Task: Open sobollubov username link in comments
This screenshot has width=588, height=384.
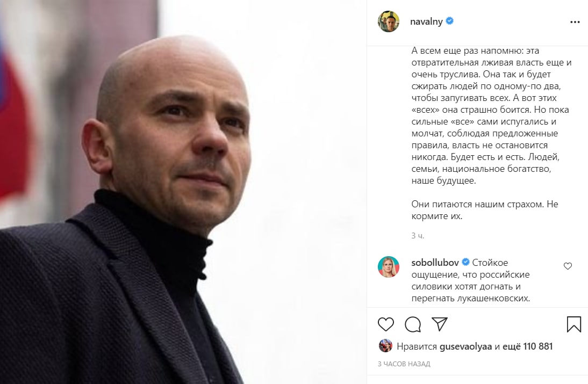Action: pyautogui.click(x=435, y=263)
